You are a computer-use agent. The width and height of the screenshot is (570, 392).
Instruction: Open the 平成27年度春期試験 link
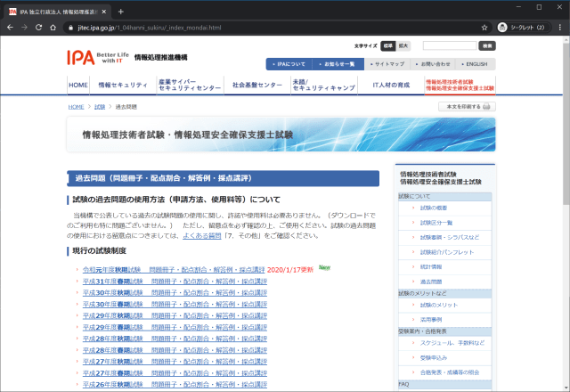pyautogui.click(x=175, y=373)
